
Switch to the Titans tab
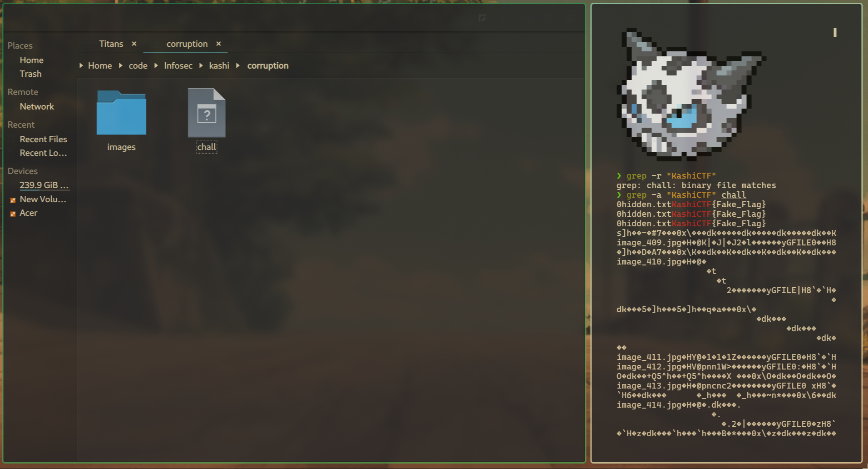[x=111, y=44]
